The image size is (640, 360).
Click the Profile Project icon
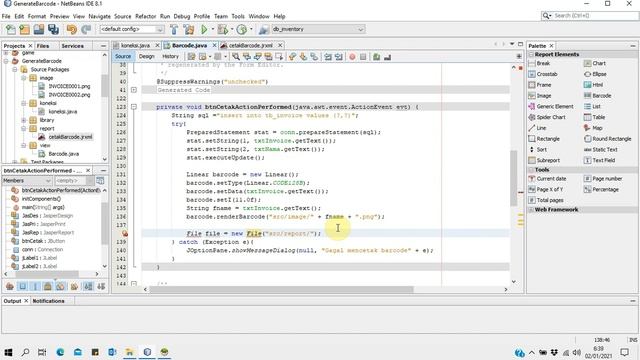(242, 29)
